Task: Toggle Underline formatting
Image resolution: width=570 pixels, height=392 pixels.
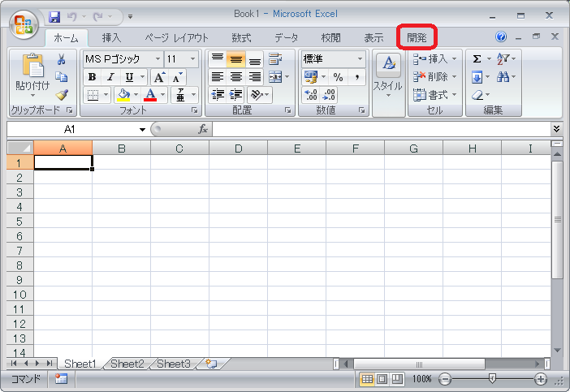Action: (129, 77)
